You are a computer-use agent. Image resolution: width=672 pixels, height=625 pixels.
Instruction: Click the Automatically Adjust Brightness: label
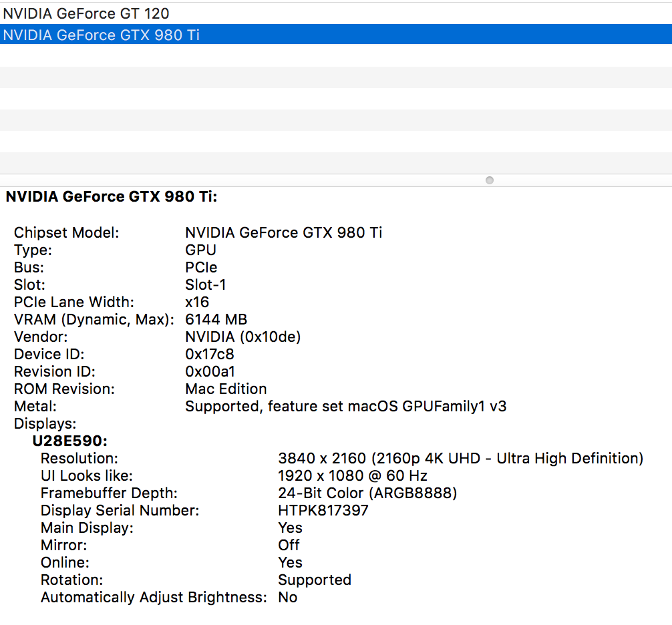click(x=154, y=597)
